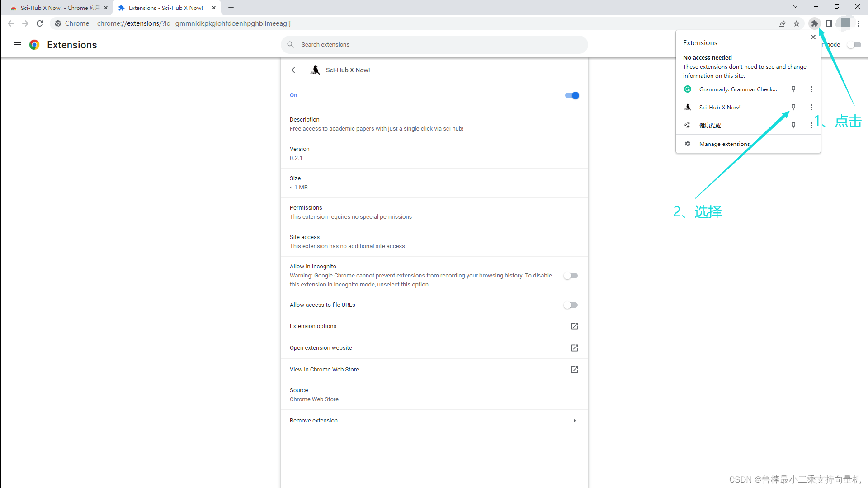Close the Extensions - Sci-Hub X Now! tab
Screen dimensions: 868x488
tap(214, 8)
